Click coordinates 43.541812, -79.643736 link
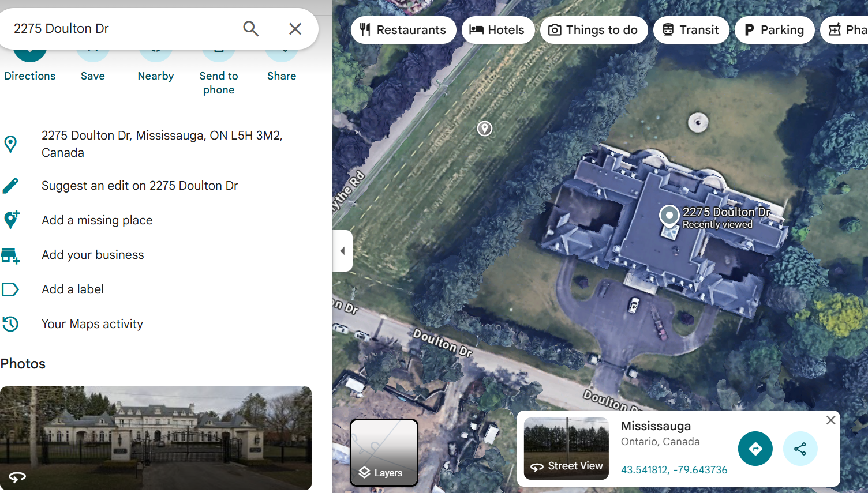The height and width of the screenshot is (493, 868). click(674, 470)
